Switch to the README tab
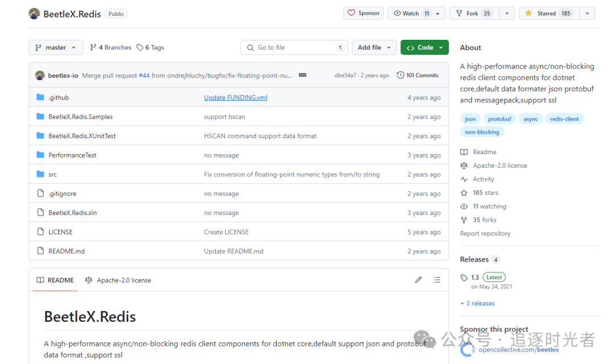This screenshot has height=364, width=615. click(55, 280)
